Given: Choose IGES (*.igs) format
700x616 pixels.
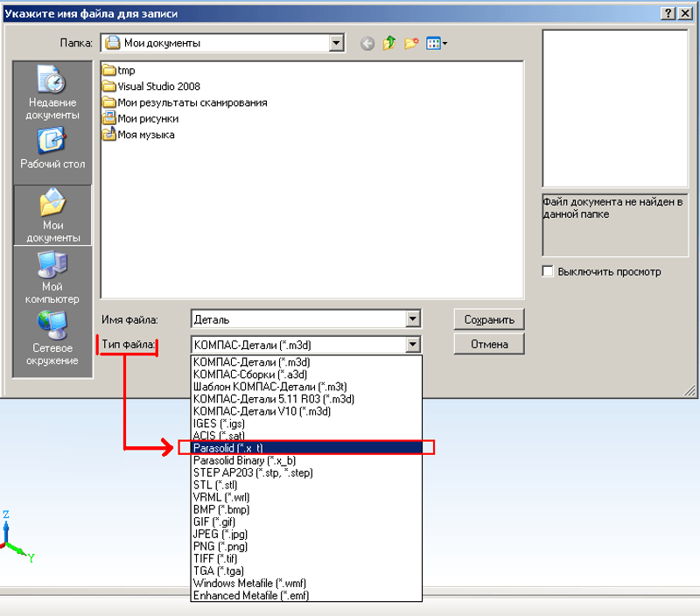Looking at the screenshot, I should 306,423.
